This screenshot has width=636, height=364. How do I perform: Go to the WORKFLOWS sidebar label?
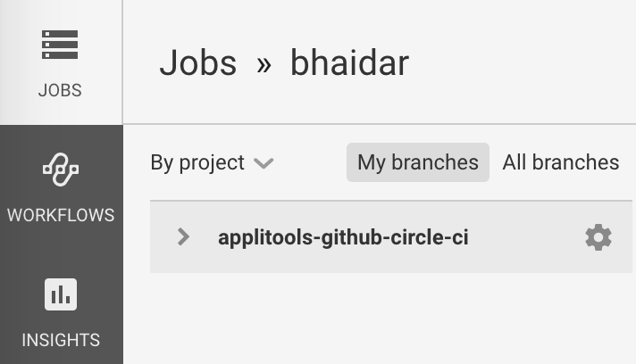click(61, 215)
